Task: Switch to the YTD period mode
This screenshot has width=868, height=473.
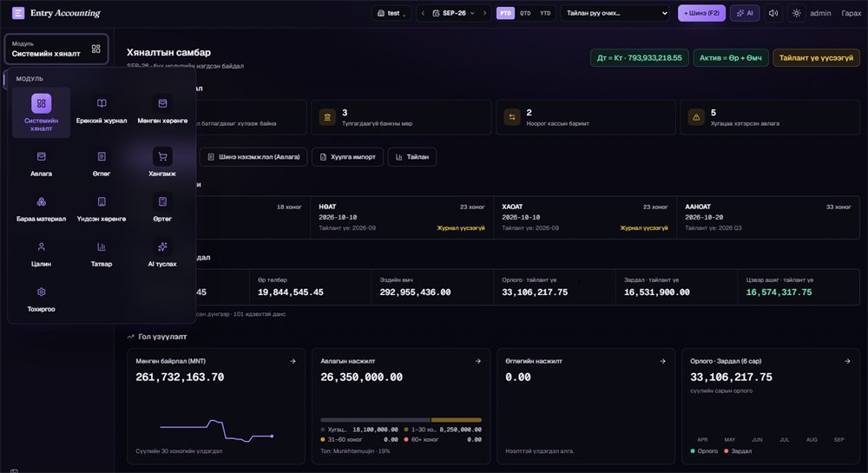Action: (545, 13)
